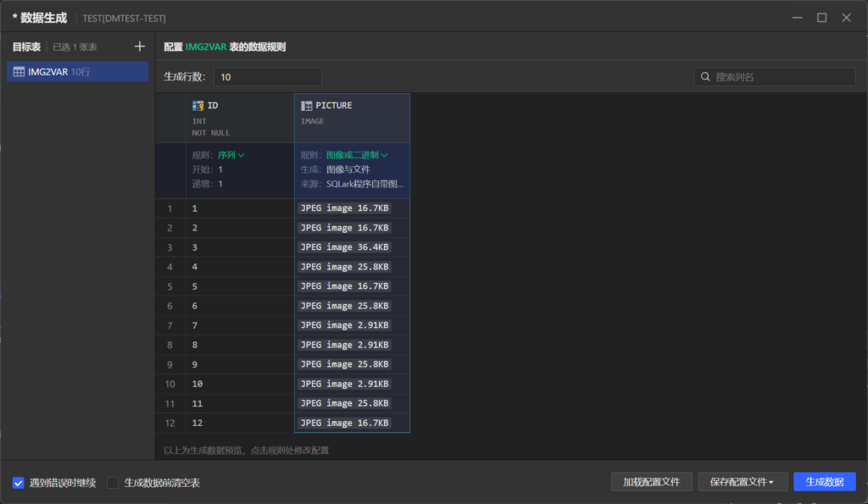Click the 加载配置文件 button

(x=651, y=482)
